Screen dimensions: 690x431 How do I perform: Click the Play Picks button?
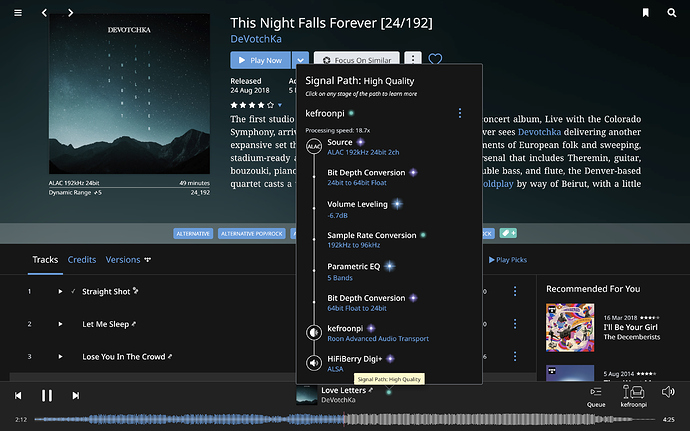(508, 260)
